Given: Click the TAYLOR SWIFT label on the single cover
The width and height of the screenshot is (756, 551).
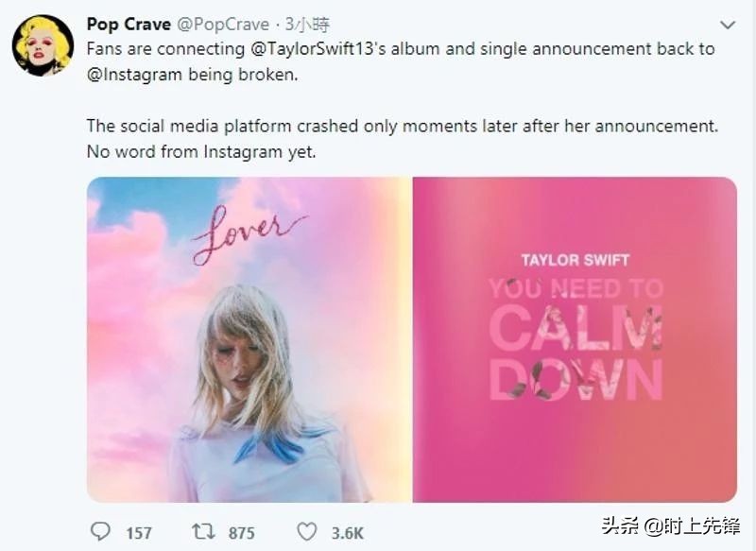Looking at the screenshot, I should tap(575, 260).
